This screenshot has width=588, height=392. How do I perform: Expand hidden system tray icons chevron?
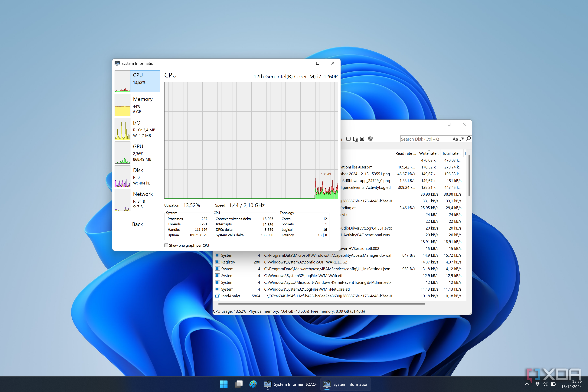click(527, 384)
